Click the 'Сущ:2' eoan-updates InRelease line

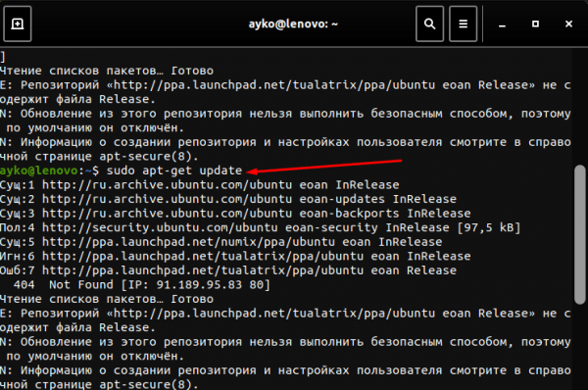pyautogui.click(x=228, y=199)
